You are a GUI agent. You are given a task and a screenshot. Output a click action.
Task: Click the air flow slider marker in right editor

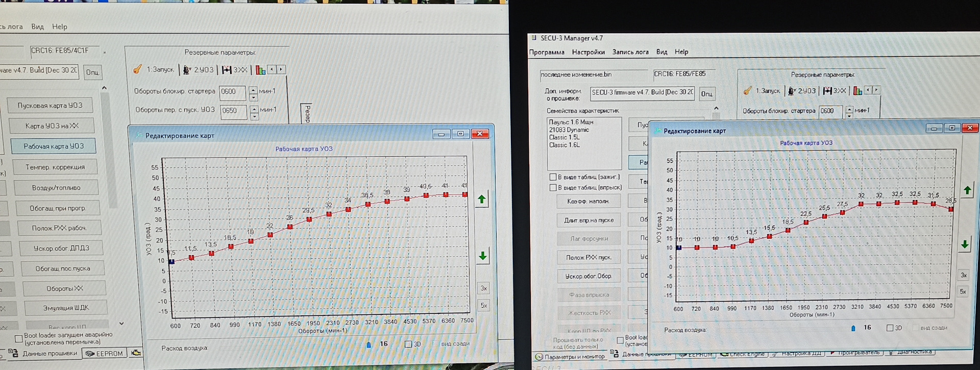(853, 328)
